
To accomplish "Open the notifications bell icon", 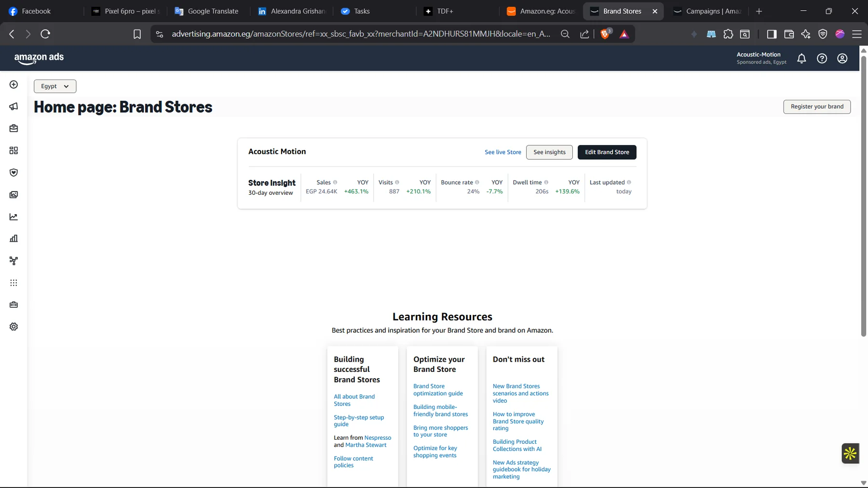I will 801,58.
